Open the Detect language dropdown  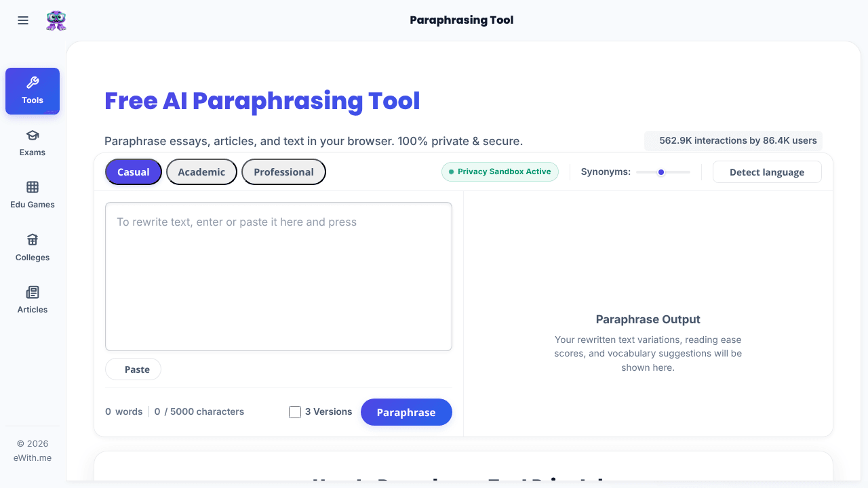(x=767, y=172)
